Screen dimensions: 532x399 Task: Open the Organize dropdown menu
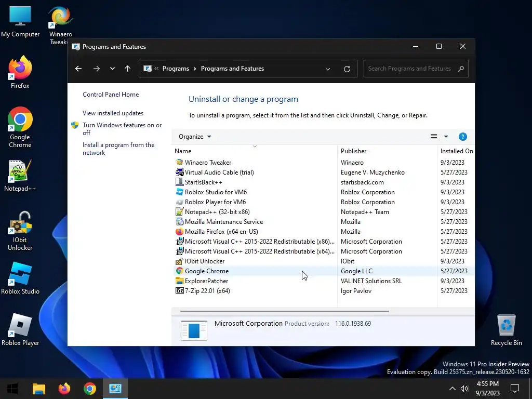pyautogui.click(x=195, y=137)
